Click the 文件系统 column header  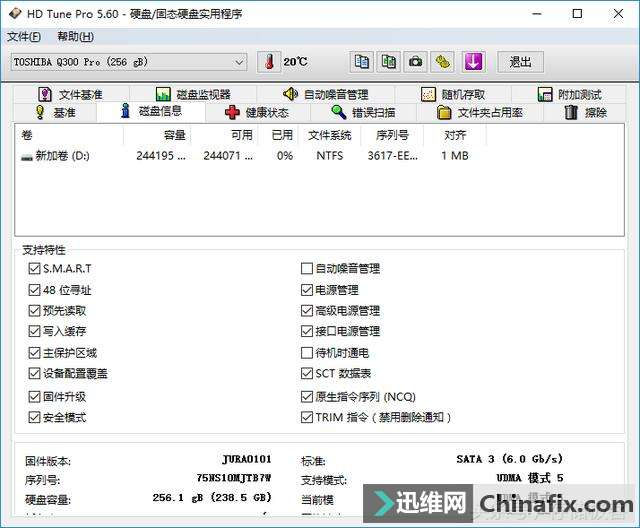pos(329,135)
